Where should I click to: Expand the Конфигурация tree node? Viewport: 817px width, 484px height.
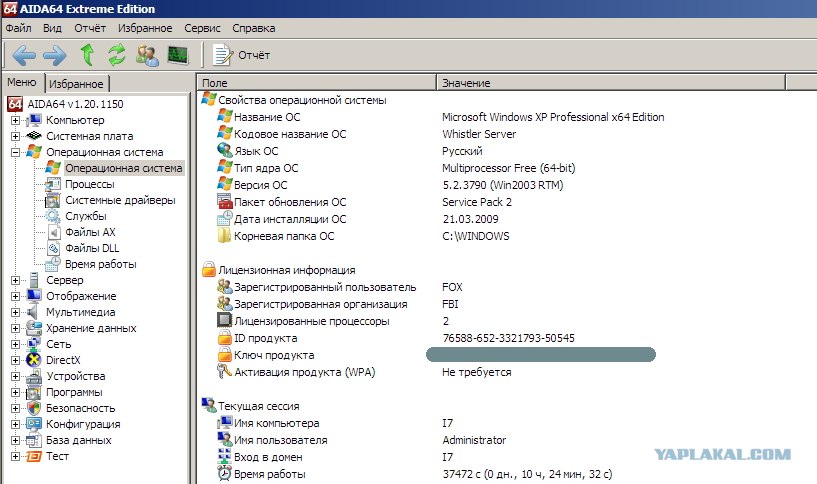16,425
